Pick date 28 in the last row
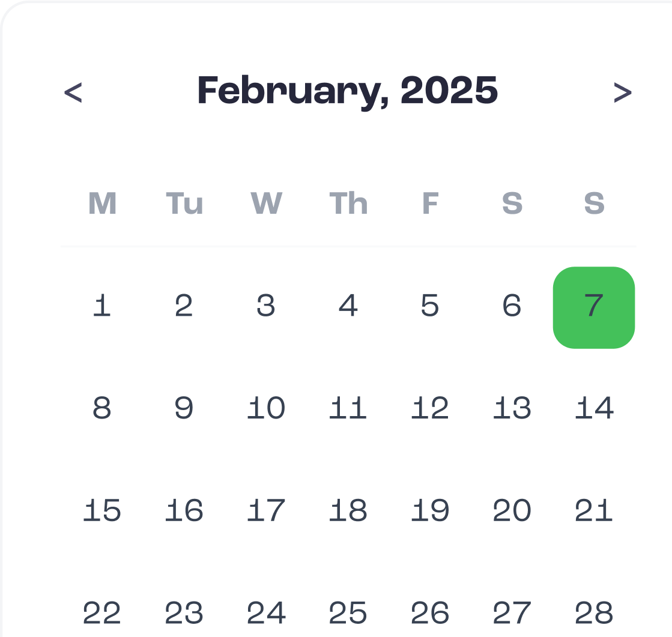The image size is (672, 637). click(x=594, y=612)
